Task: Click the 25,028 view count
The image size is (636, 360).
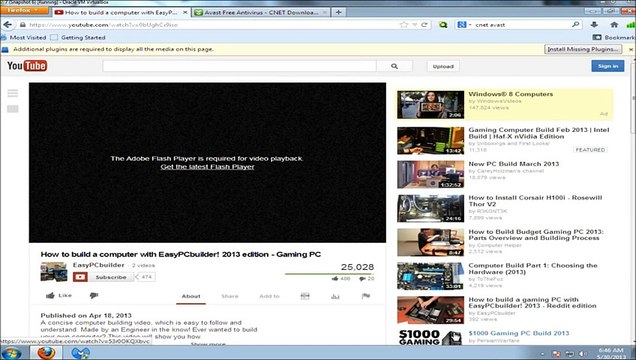Action: tap(357, 267)
